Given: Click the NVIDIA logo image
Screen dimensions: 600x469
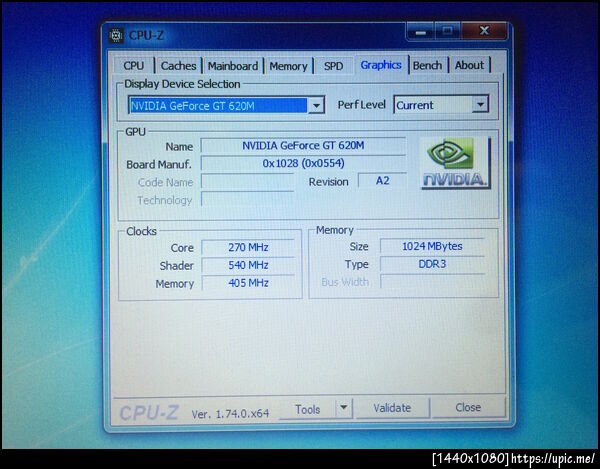Looking at the screenshot, I should pyautogui.click(x=455, y=163).
